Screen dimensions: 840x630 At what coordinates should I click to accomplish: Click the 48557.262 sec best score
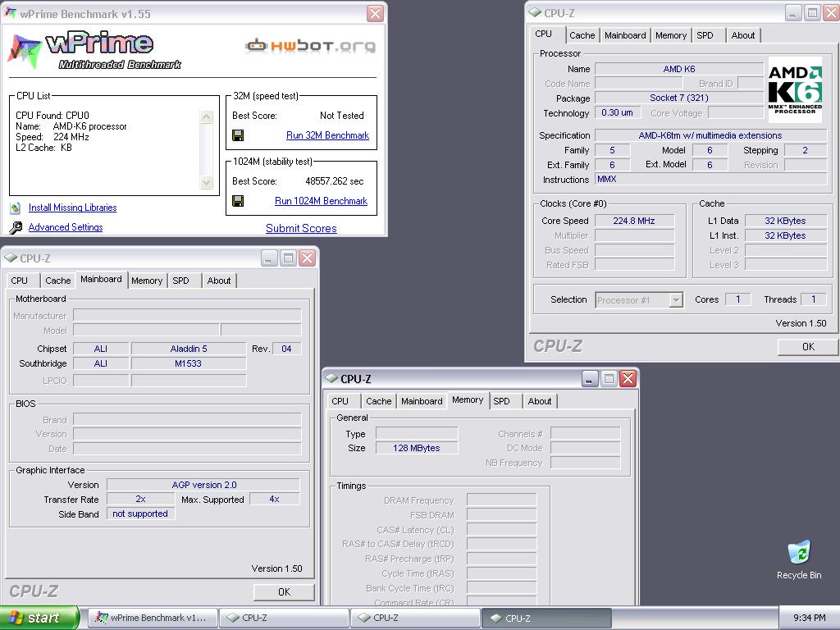pos(335,181)
